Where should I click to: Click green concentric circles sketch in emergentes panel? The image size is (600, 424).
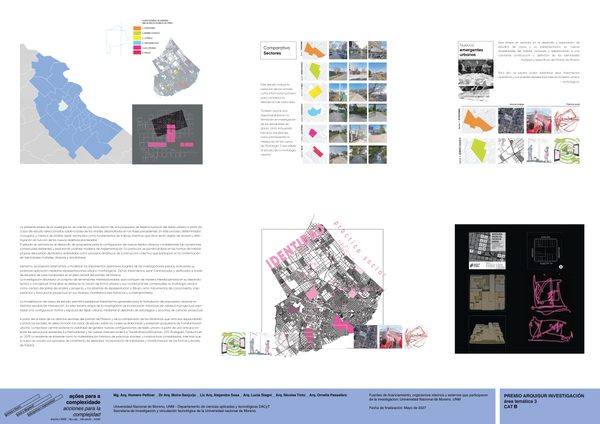point(567,151)
